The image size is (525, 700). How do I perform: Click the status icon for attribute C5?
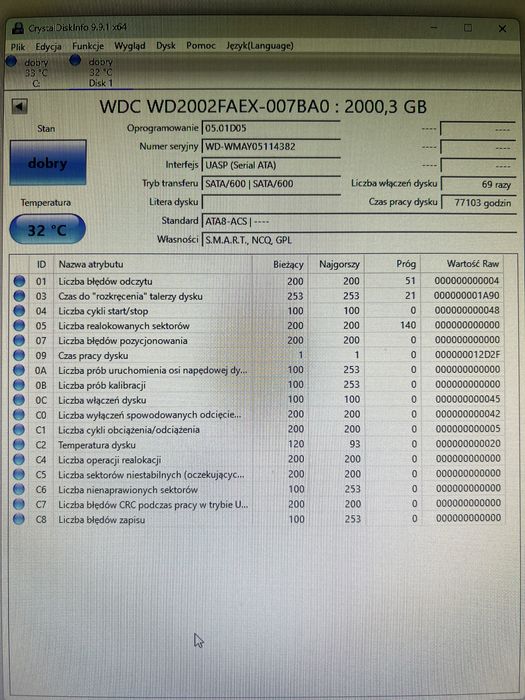[x=19, y=475]
